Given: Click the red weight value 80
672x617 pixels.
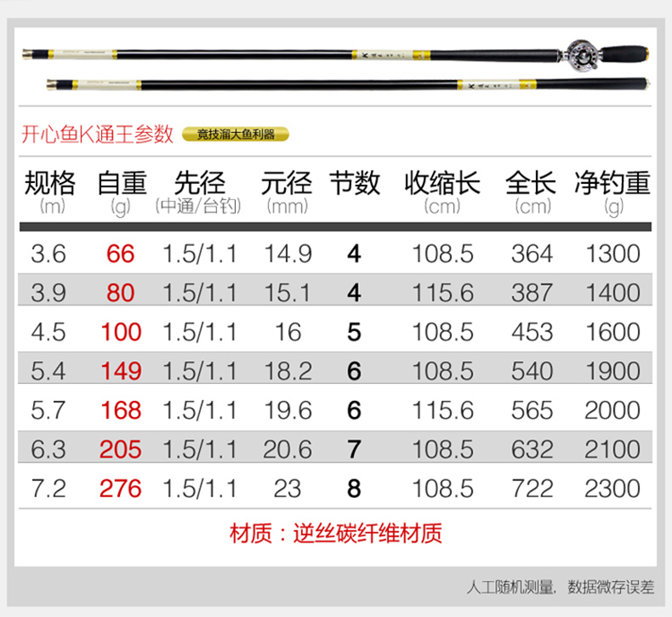Looking at the screenshot, I should click(121, 294).
